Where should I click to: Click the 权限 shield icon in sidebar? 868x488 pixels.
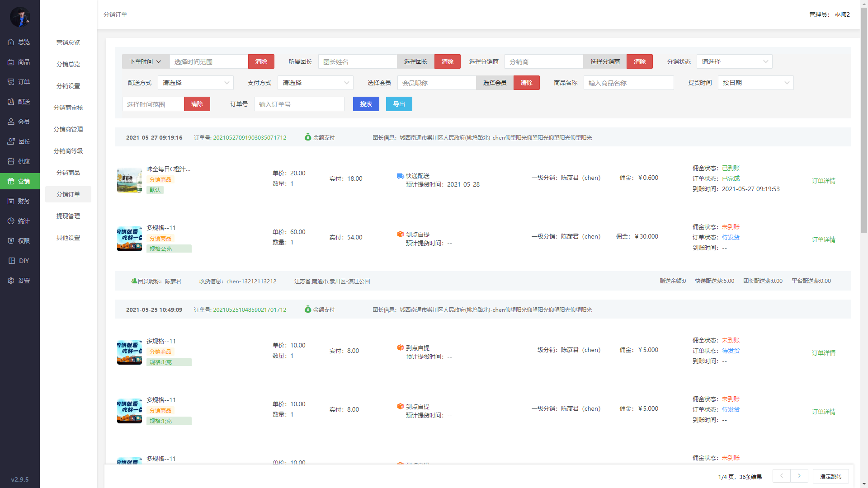tap(11, 241)
